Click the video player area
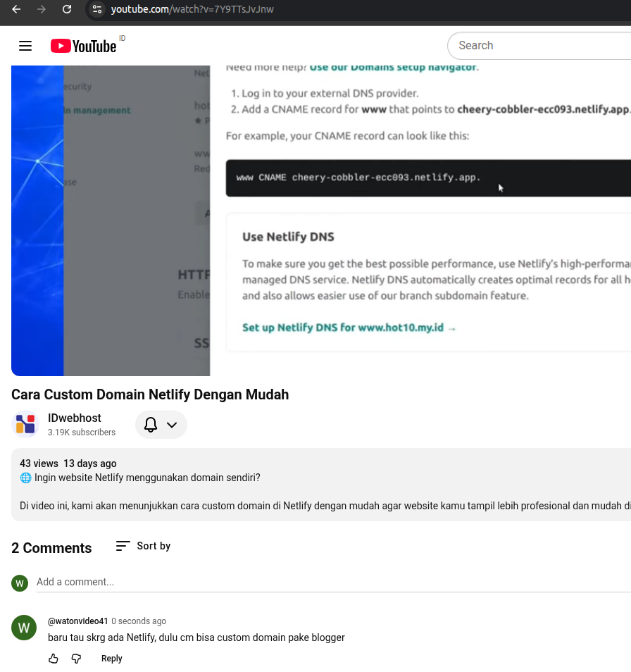Image resolution: width=631 pixels, height=672 pixels. coord(321,220)
